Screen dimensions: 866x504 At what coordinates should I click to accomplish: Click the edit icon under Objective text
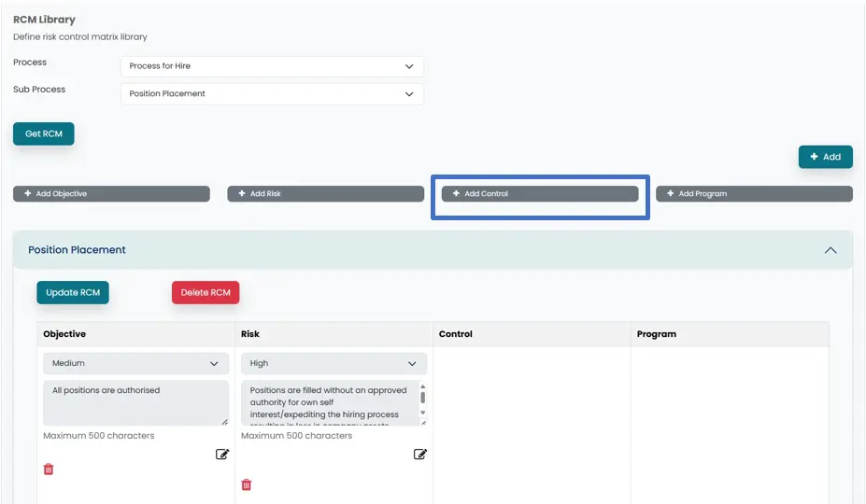(x=222, y=455)
